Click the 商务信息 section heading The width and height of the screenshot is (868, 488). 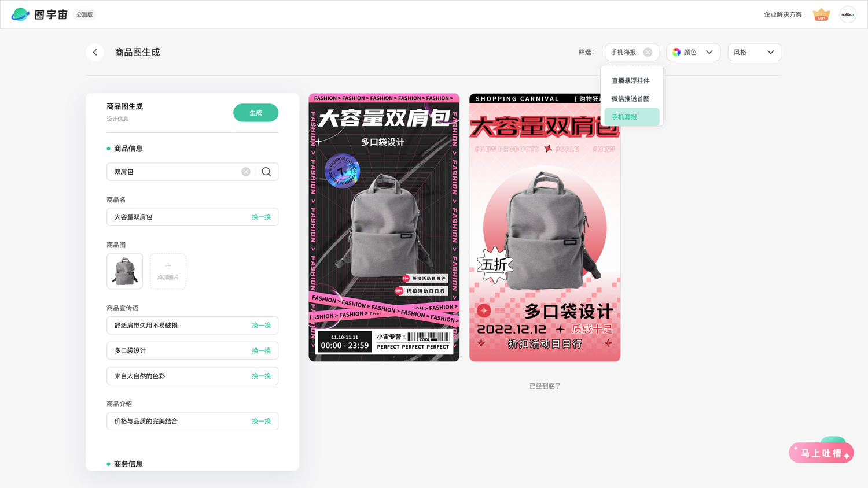point(128,464)
